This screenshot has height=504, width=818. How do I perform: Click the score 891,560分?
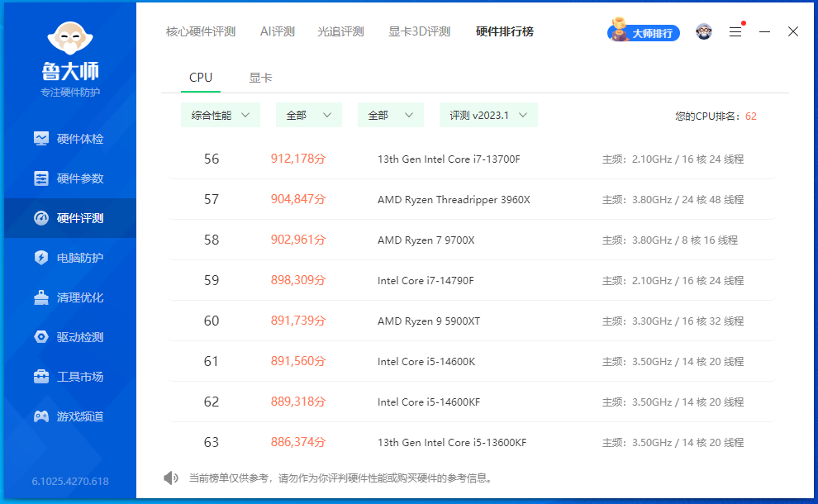pyautogui.click(x=298, y=361)
